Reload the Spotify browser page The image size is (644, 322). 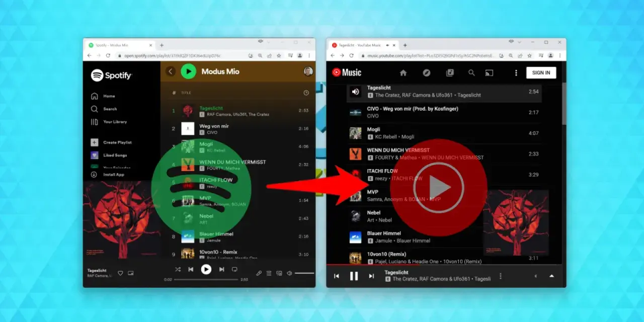[108, 55]
